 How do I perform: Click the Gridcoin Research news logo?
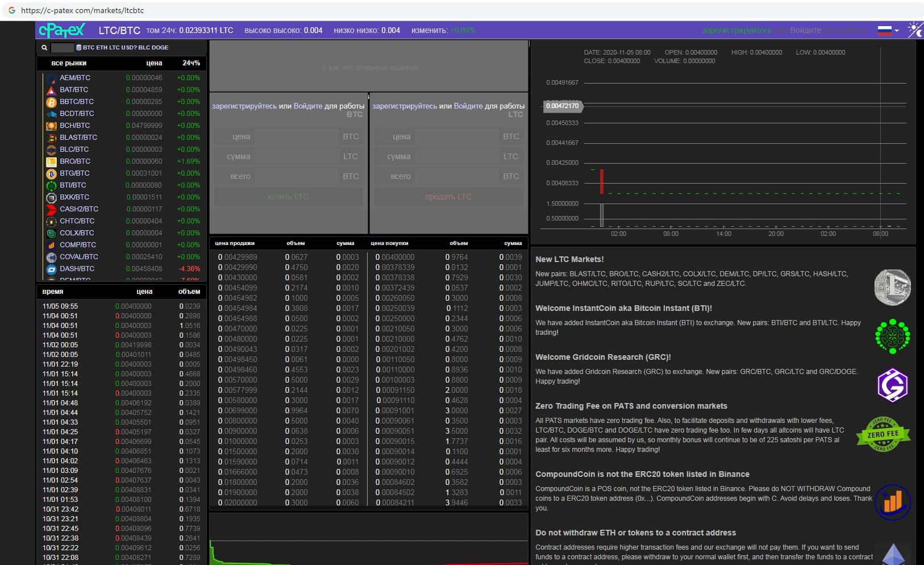892,385
